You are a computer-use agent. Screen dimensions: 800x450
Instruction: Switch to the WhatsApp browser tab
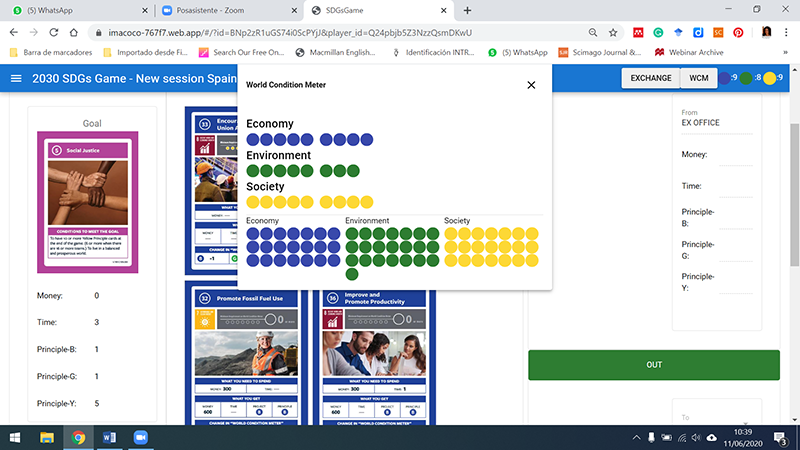point(79,10)
